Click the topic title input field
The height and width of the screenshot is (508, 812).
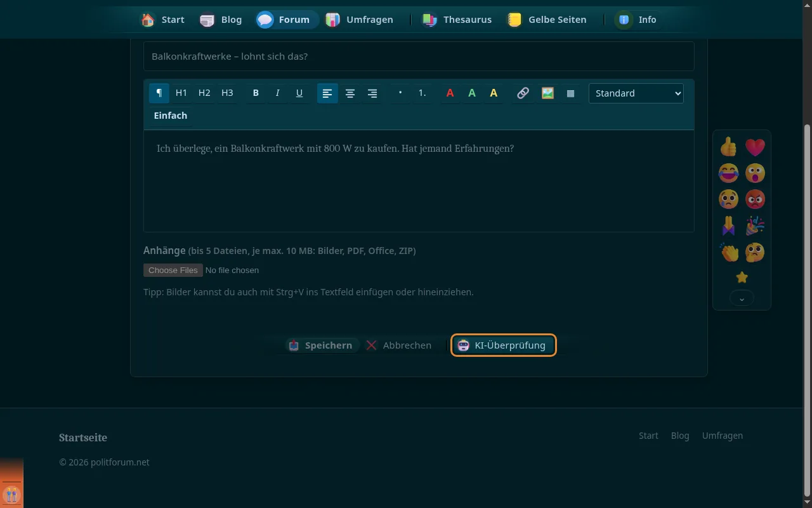[419, 57]
